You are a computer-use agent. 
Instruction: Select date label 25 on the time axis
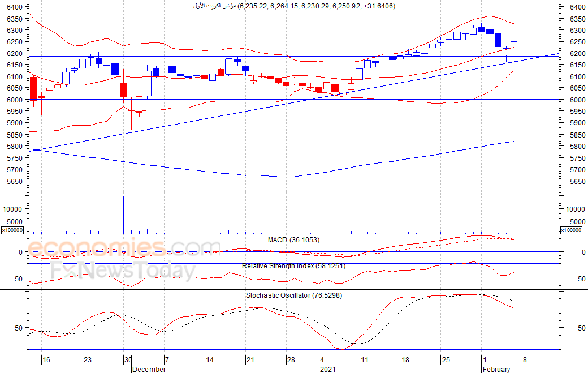446,360
